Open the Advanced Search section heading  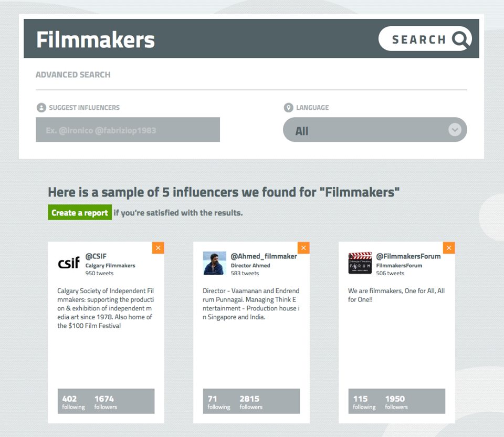(x=73, y=75)
